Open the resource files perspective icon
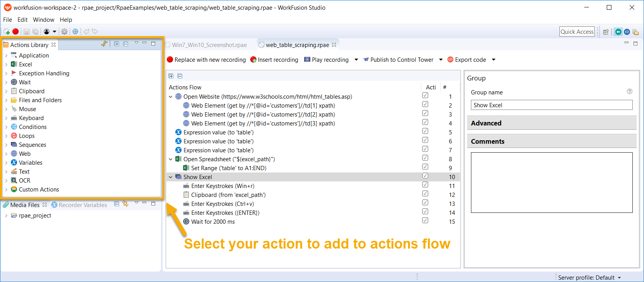Image resolution: width=644 pixels, height=282 pixels. (635, 32)
